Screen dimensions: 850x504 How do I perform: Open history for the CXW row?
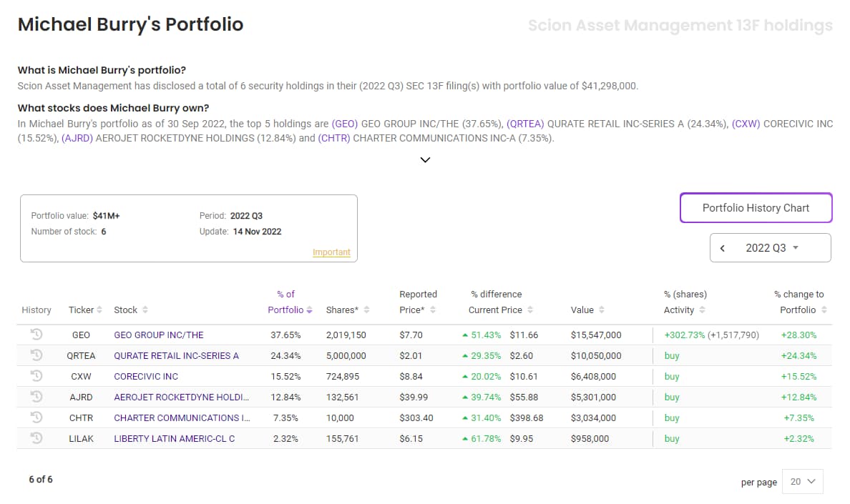pos(36,375)
